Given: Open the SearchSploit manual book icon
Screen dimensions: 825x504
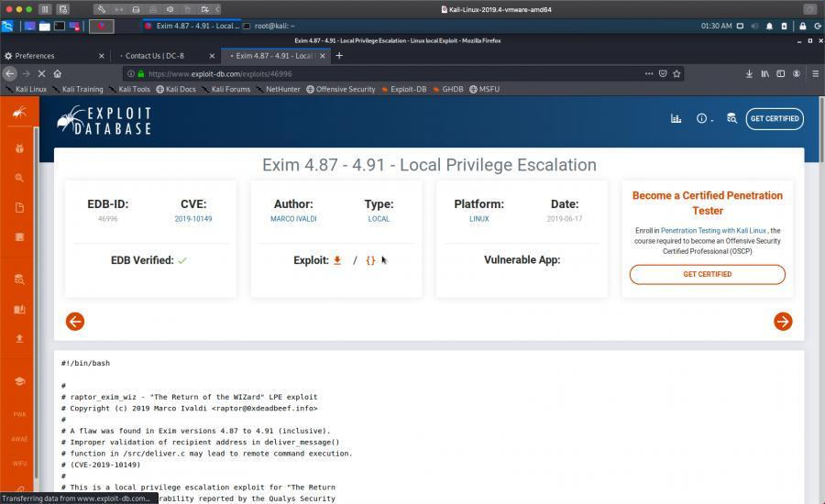Looking at the screenshot, I should tap(19, 310).
